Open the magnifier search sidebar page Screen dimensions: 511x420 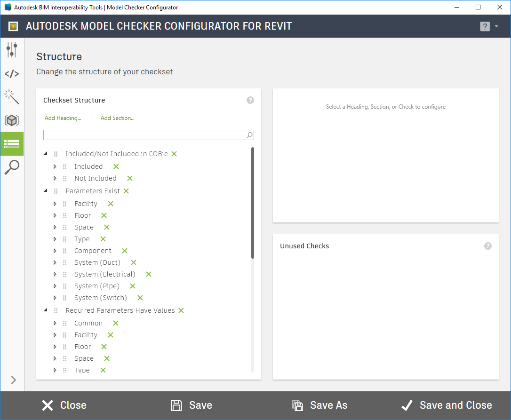(x=12, y=167)
